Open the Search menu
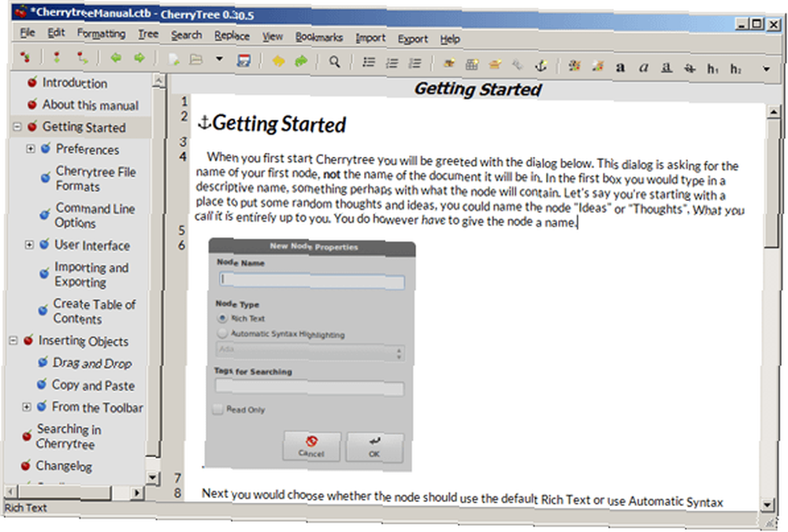Image resolution: width=788 pixels, height=532 pixels. click(187, 35)
